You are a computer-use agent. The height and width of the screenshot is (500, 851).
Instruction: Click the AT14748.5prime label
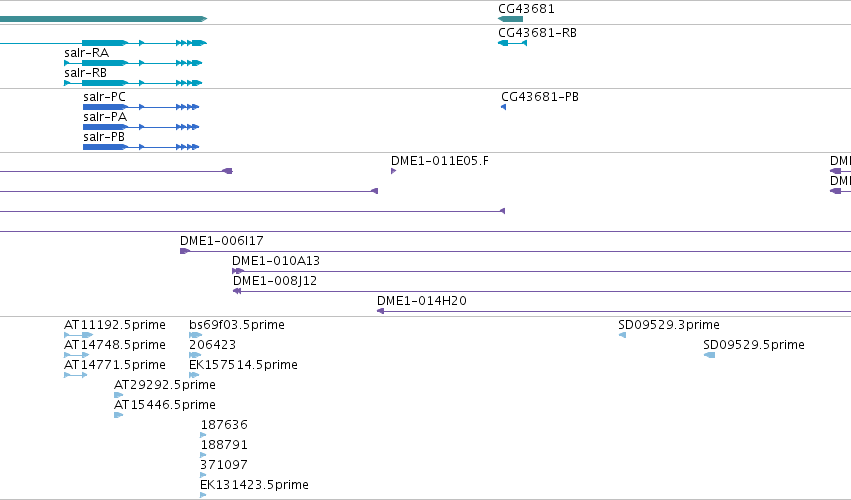click(x=115, y=345)
